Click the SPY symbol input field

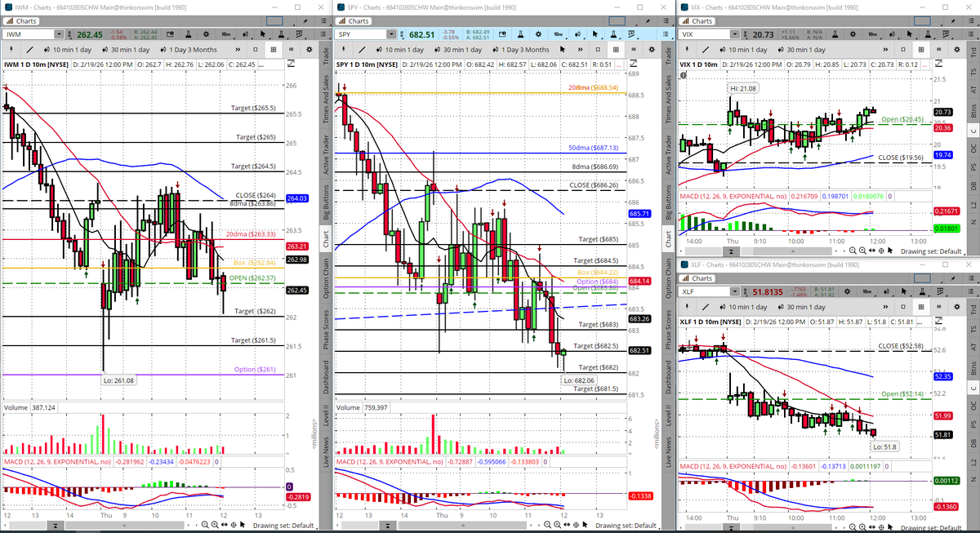(x=362, y=34)
